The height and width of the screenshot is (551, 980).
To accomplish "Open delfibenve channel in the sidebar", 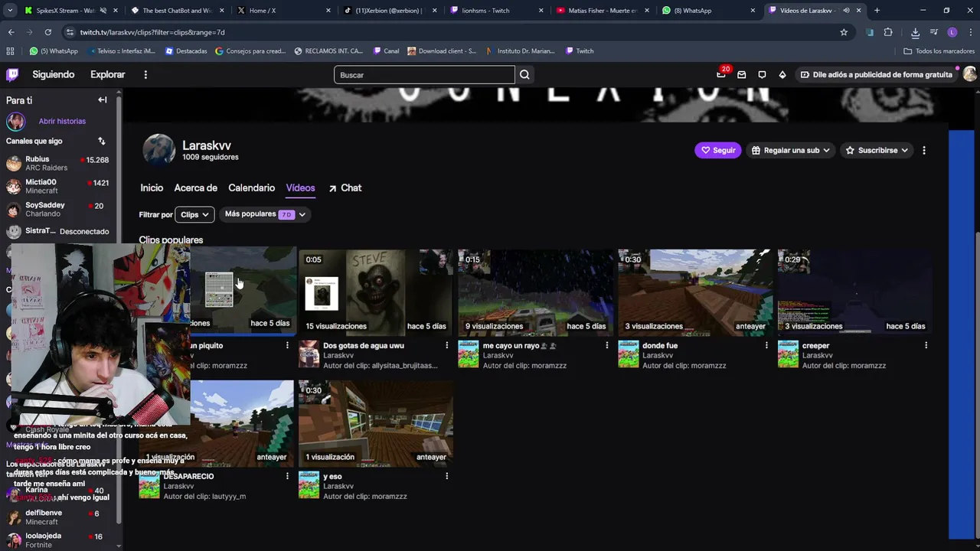I will pos(57,517).
